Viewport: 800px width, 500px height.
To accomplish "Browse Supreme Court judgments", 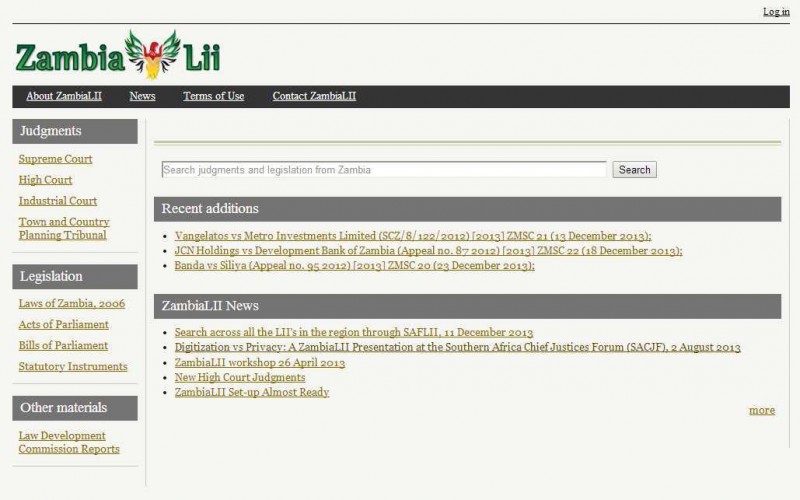I will pyautogui.click(x=55, y=159).
